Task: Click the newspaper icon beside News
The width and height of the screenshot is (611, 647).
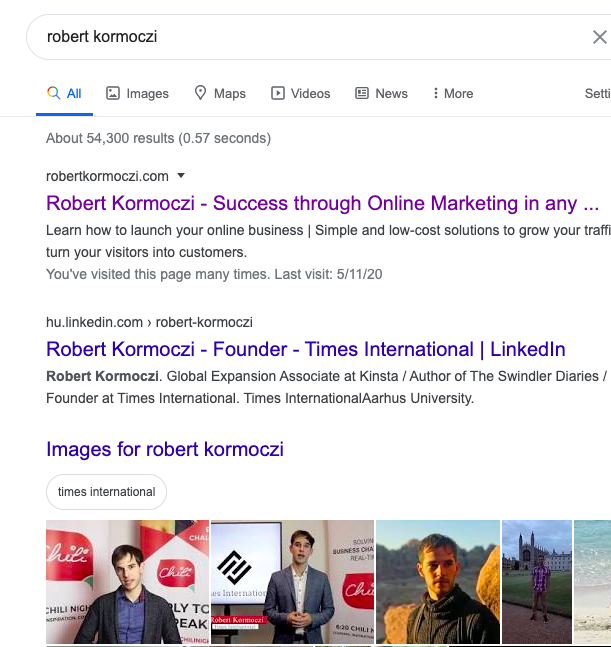Action: click(362, 93)
